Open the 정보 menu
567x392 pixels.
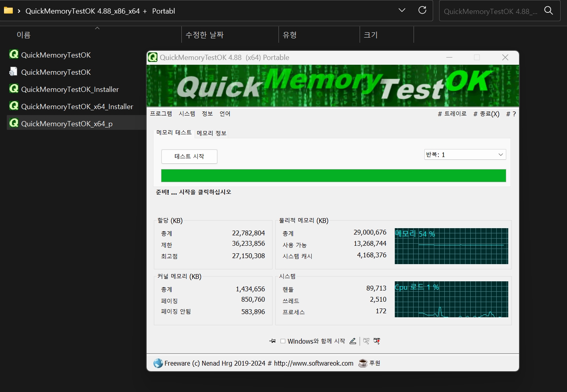coord(207,114)
